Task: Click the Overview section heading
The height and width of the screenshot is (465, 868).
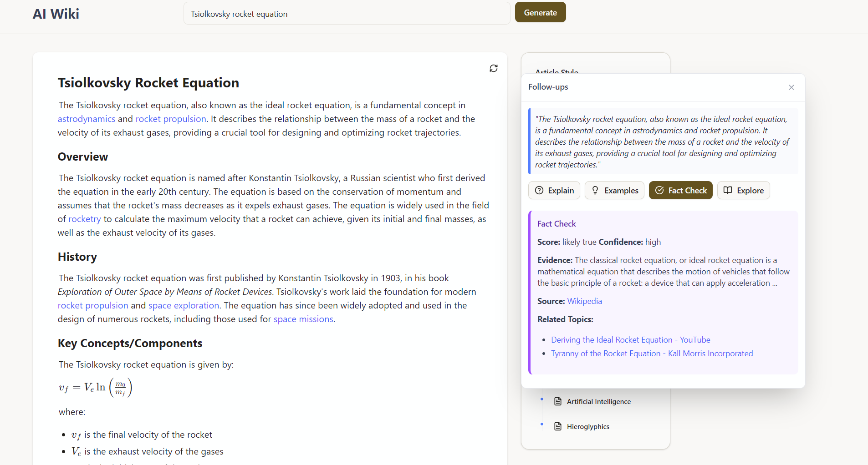Action: click(83, 157)
